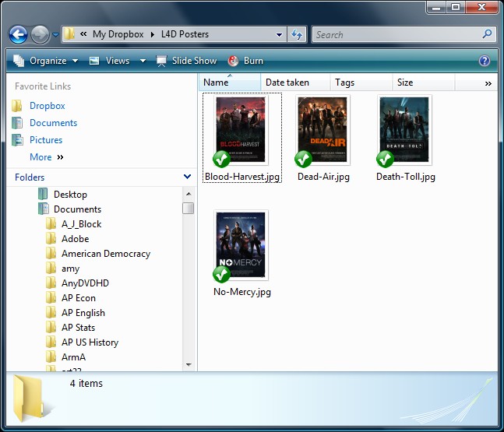The width and height of the screenshot is (504, 432).
Task: Sort by the Date taken column
Action: (x=295, y=83)
